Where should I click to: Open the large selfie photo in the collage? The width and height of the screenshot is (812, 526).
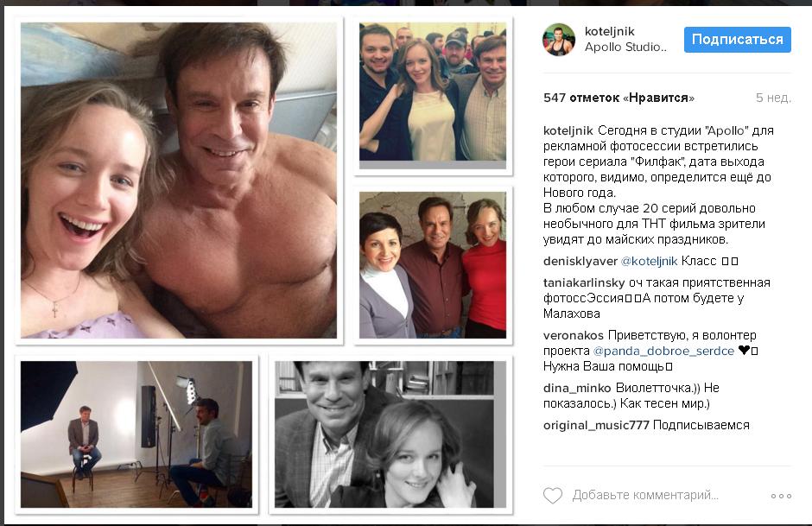click(x=179, y=181)
